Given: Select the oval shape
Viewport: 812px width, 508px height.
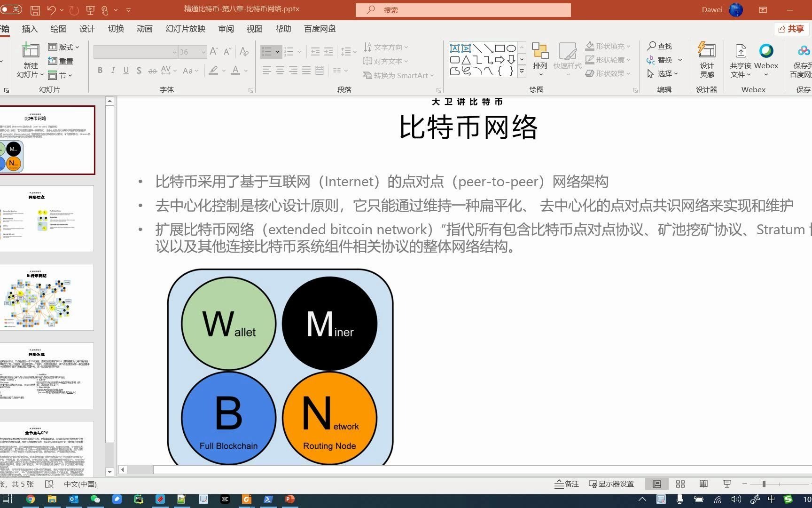Looking at the screenshot, I should [511, 48].
